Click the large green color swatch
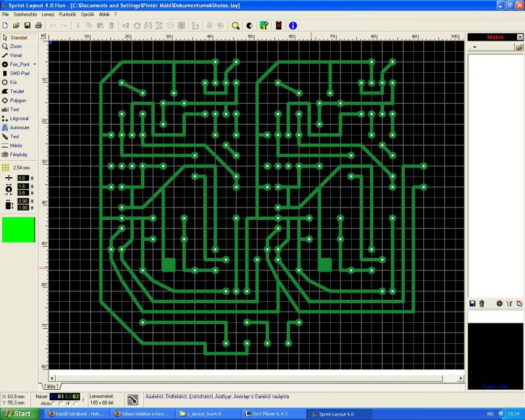525x420 pixels. click(18, 230)
